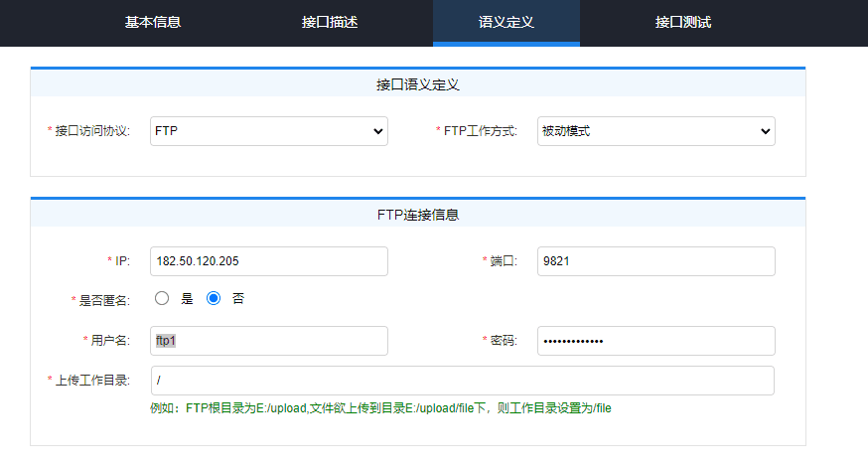Click the chevron arrow of the 被动模式 select
The image size is (868, 469).
(x=765, y=132)
